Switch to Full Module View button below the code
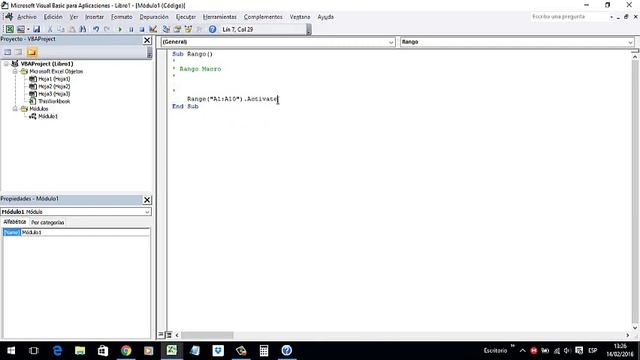 (169, 335)
